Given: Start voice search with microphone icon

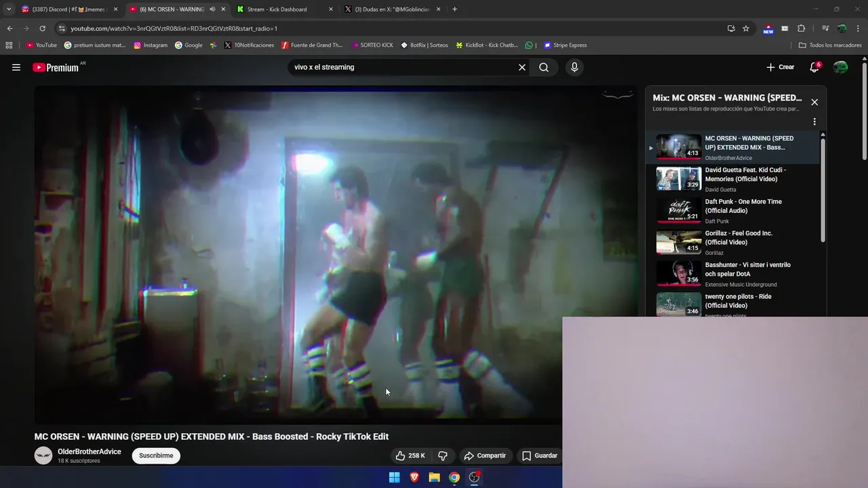Looking at the screenshot, I should coord(574,67).
